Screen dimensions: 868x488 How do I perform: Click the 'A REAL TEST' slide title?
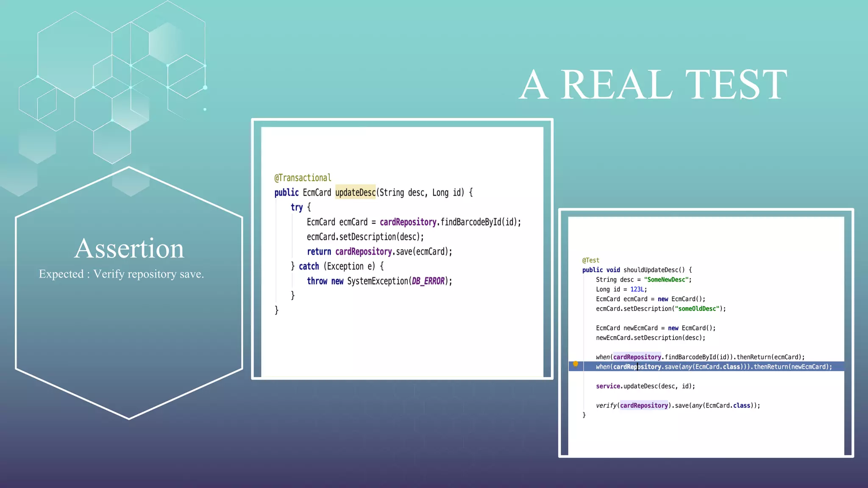(653, 85)
